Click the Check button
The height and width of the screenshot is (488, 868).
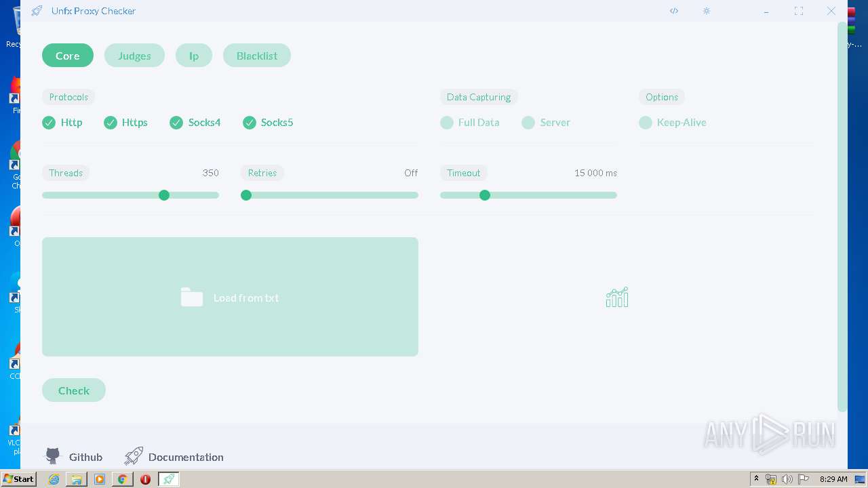(74, 390)
